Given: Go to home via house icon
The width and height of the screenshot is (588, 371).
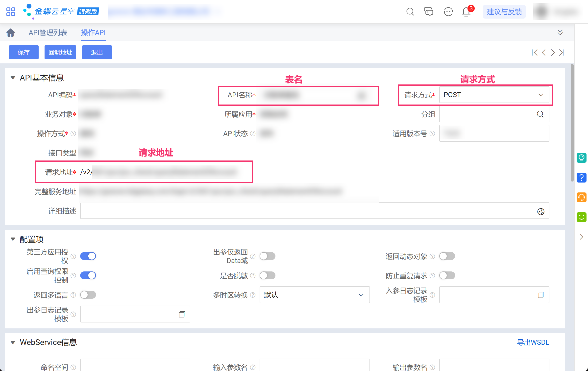Looking at the screenshot, I should [11, 32].
